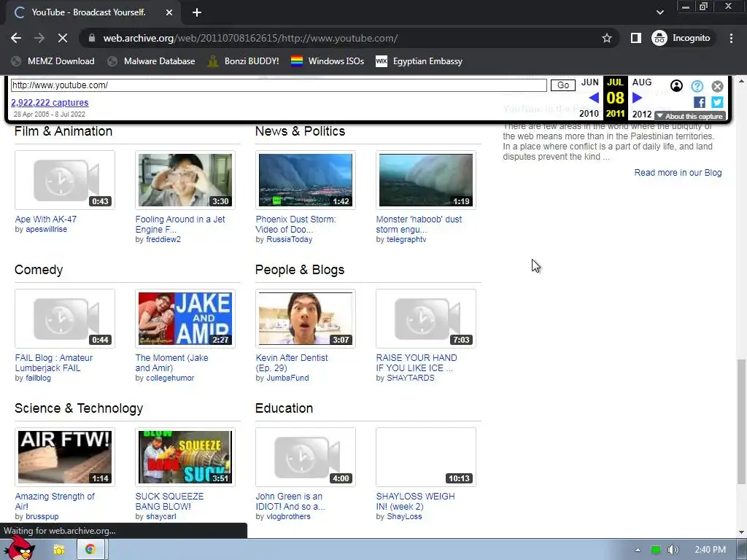Select the JUN month in Wayback toolbar

(x=589, y=82)
